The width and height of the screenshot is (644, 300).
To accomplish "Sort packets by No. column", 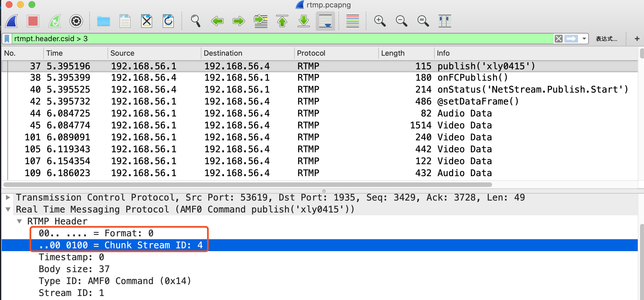I will [22, 53].
